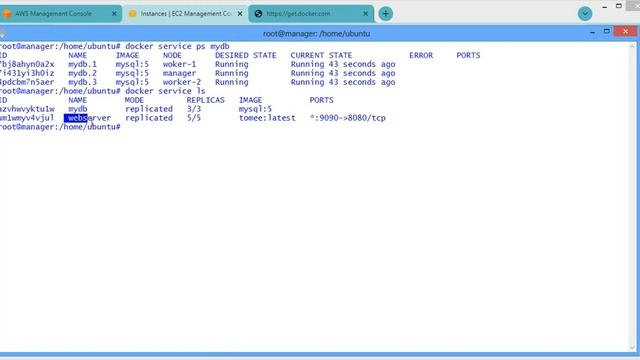Click node name manager in NODE column
This screenshot has height=360, width=640.
click(x=180, y=73)
